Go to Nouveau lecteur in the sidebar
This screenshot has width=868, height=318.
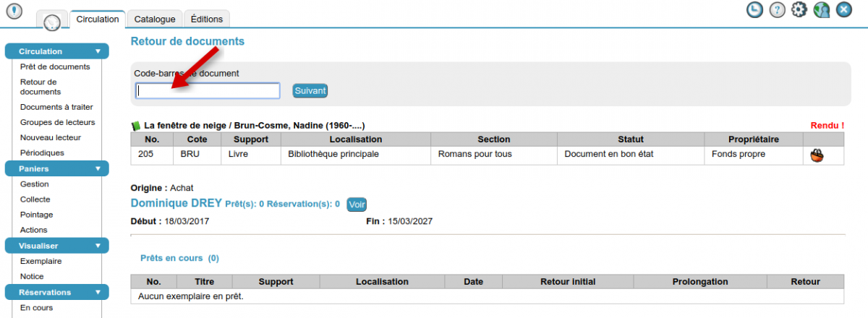(x=51, y=137)
